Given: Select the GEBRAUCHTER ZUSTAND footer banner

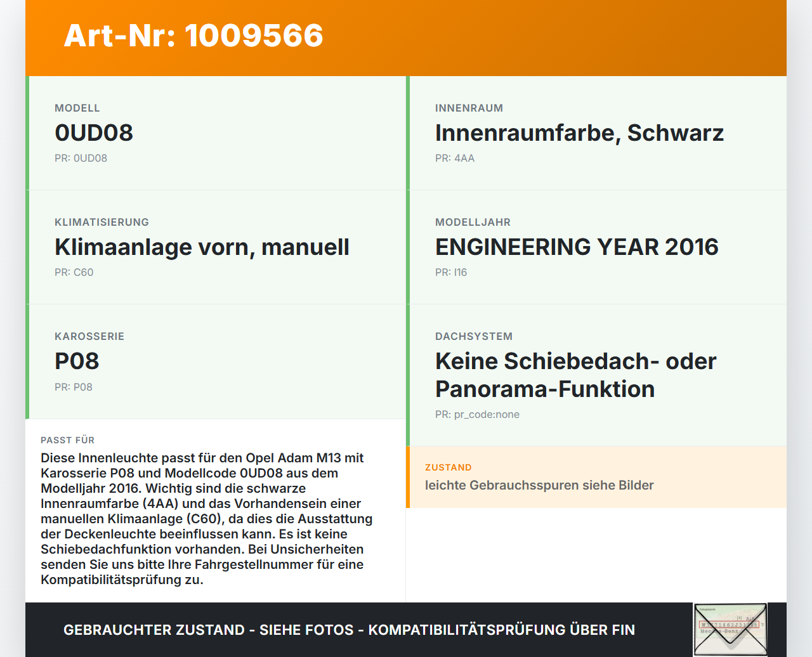Looking at the screenshot, I should click(349, 630).
